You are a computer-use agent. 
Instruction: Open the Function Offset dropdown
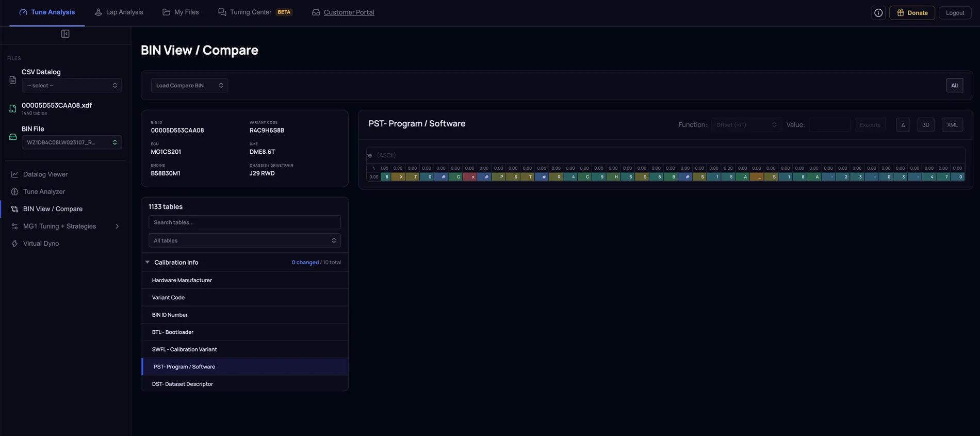[x=746, y=125]
